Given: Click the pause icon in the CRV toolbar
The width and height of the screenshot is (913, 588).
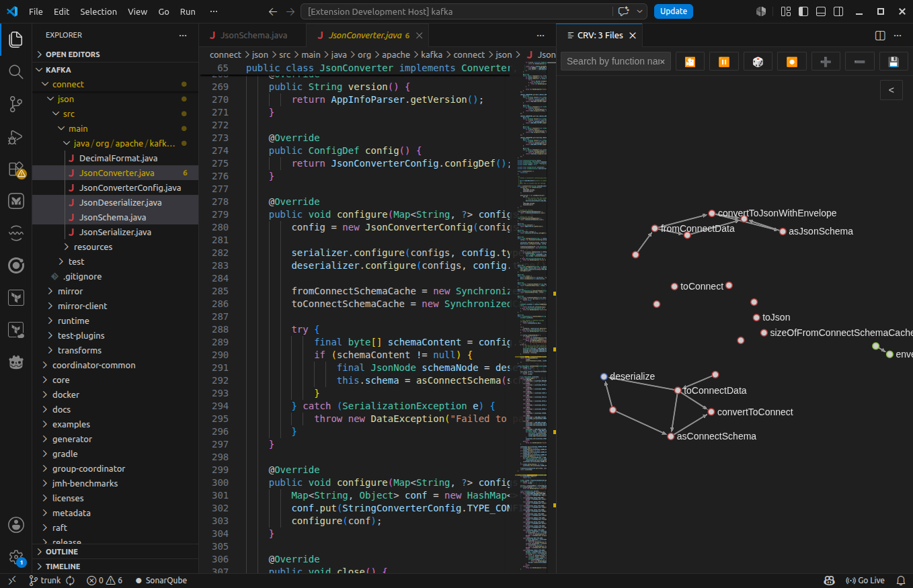Looking at the screenshot, I should [724, 61].
